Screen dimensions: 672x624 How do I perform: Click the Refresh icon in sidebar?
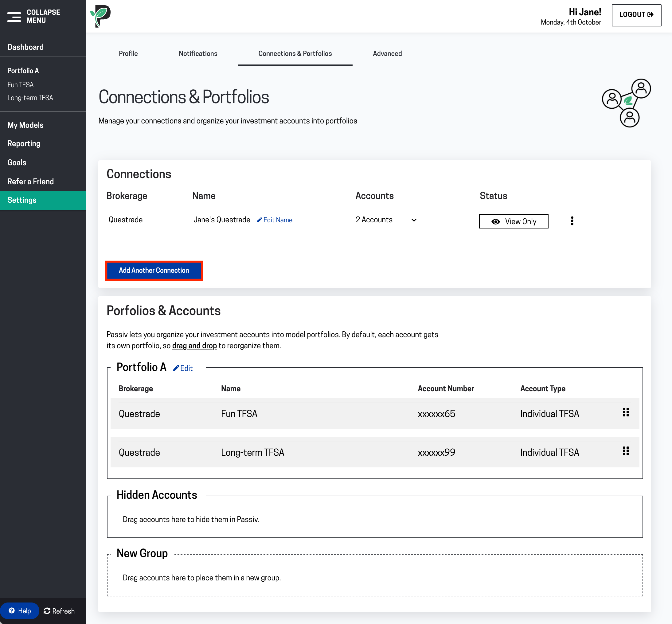tap(47, 611)
